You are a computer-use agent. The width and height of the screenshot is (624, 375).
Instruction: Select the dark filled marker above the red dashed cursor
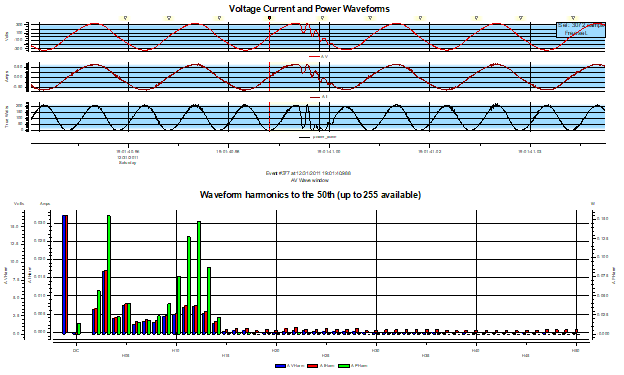coord(269,18)
